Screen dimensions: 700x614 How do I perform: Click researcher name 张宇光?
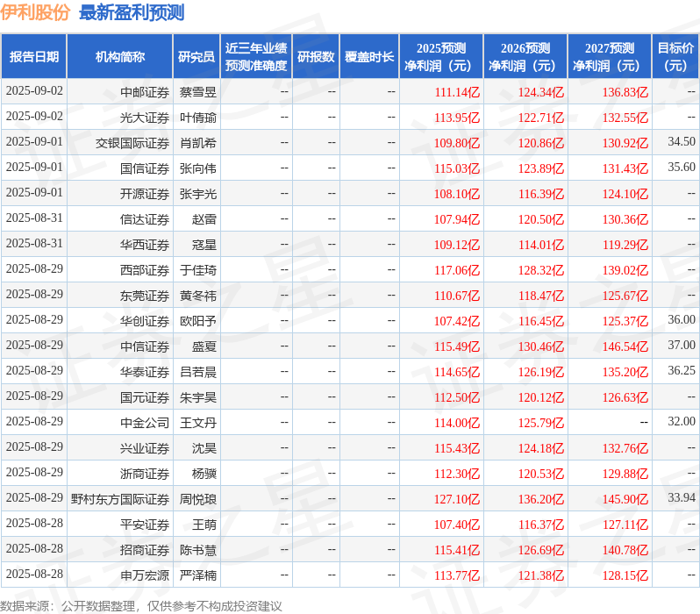198,194
